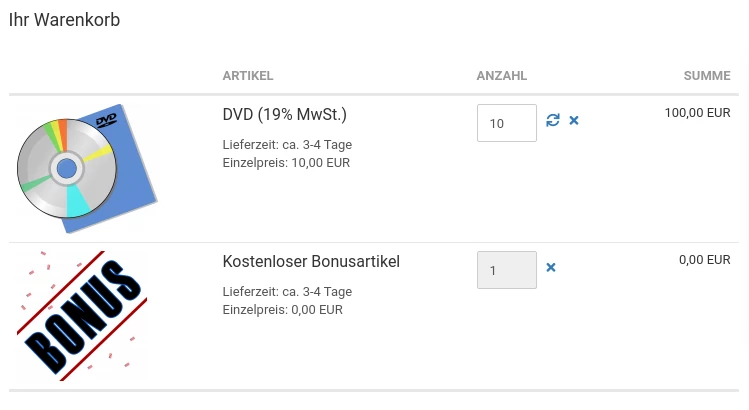This screenshot has height=410, width=749.
Task: Remove the Kostenloser Bonusartikel from the cart
Action: pos(551,268)
